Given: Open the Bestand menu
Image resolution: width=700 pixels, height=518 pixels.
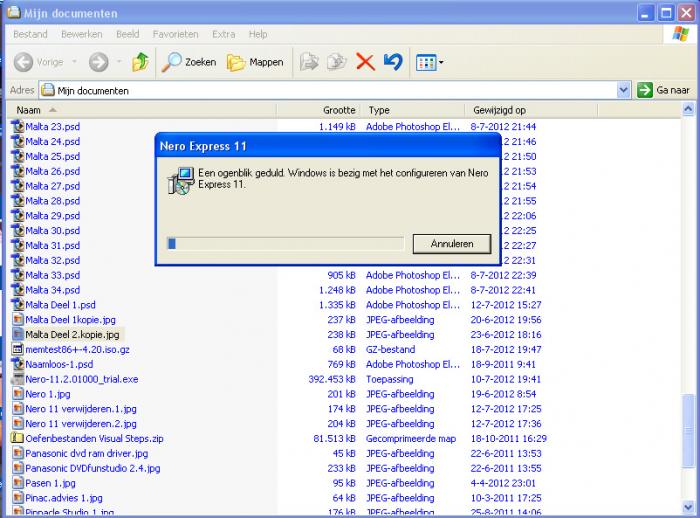Looking at the screenshot, I should point(30,34).
